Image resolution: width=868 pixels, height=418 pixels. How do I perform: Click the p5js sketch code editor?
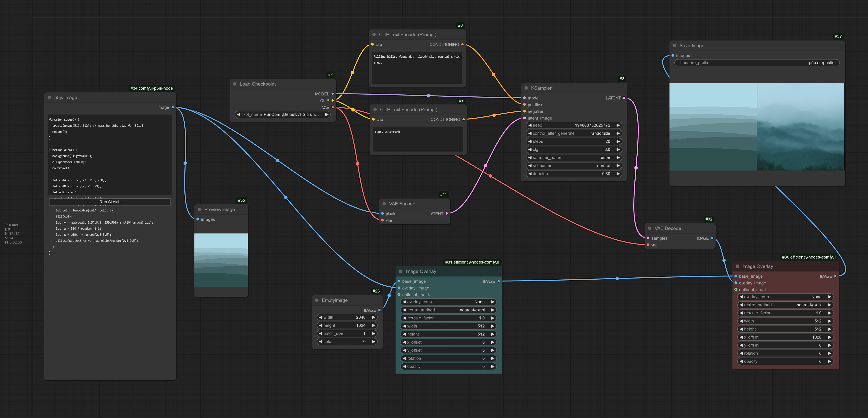click(110, 155)
